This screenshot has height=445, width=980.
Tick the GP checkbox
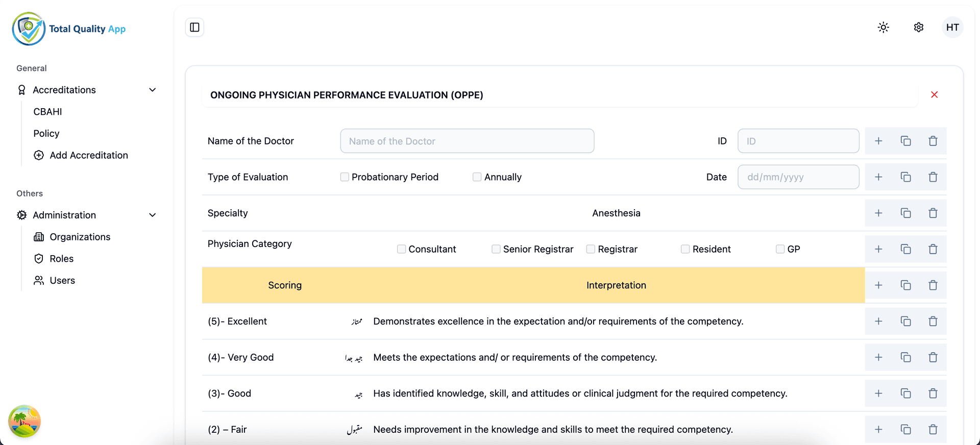pyautogui.click(x=780, y=249)
